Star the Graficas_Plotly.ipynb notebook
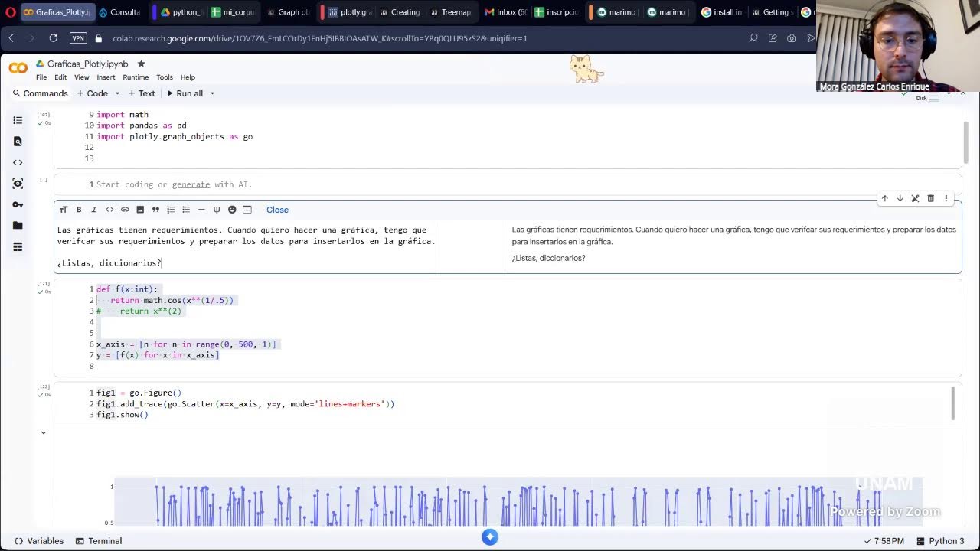 point(141,64)
